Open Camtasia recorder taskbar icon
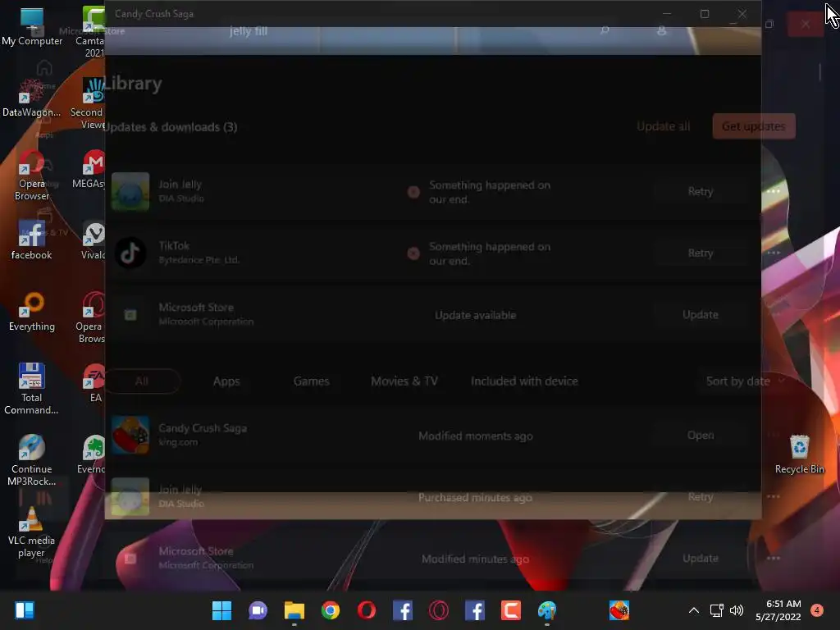The height and width of the screenshot is (630, 840). 511,610
